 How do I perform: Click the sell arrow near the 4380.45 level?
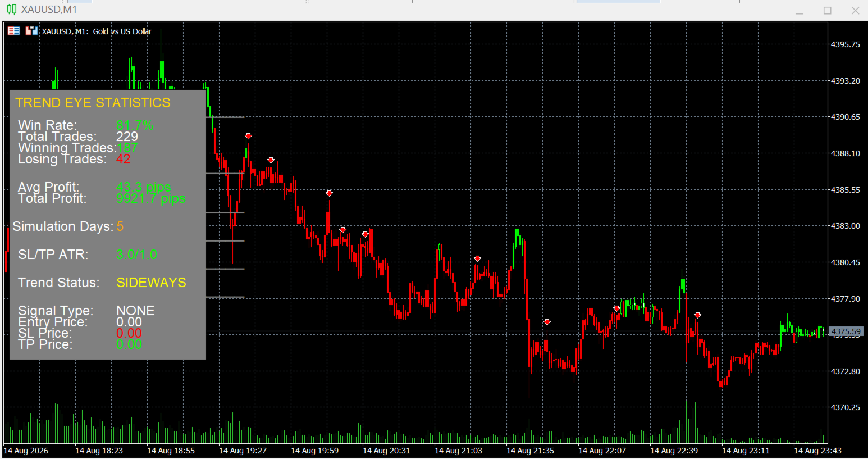point(477,258)
